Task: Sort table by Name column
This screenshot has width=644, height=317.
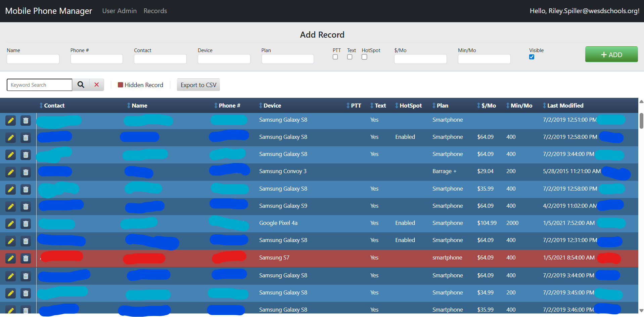Action: coord(137,106)
